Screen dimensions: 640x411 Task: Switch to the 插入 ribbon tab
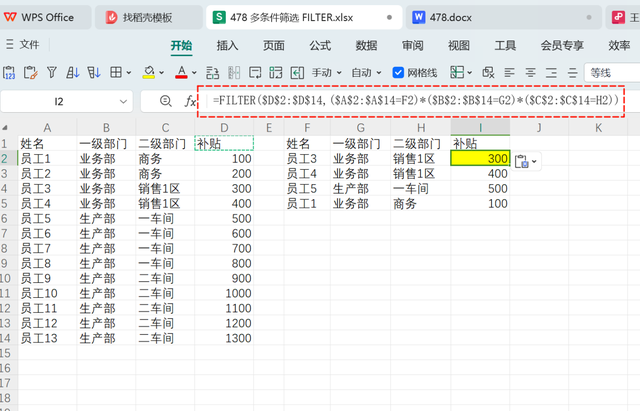227,45
